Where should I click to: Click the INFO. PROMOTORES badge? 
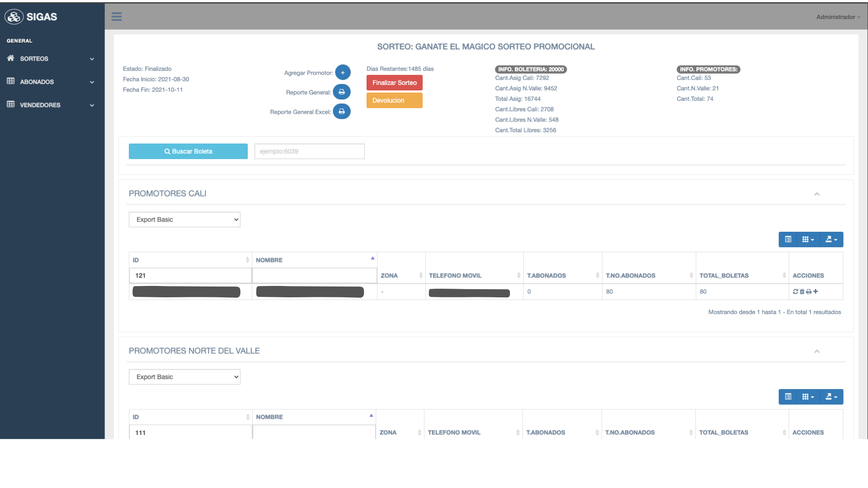click(708, 69)
